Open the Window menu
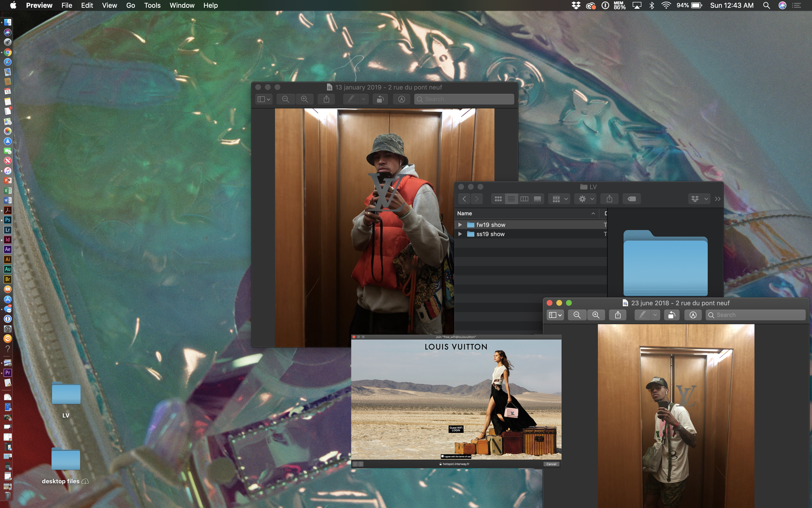 [182, 5]
